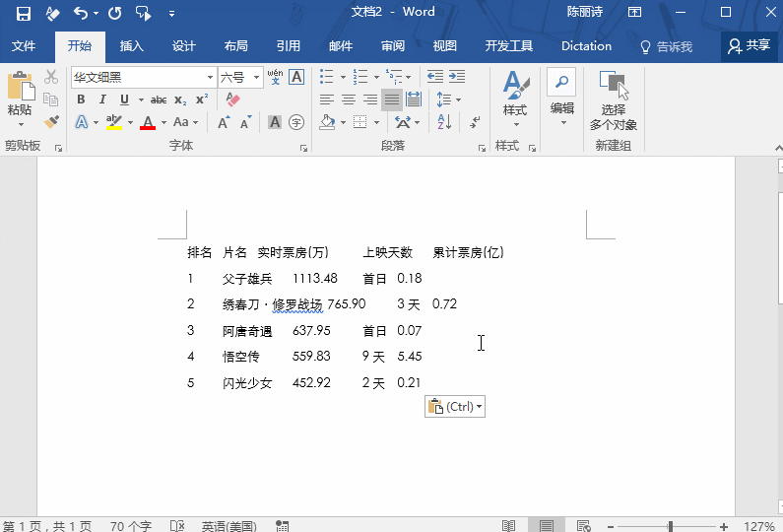Decrease font size with smaller A
Image resolution: width=783 pixels, height=532 pixels.
click(245, 122)
